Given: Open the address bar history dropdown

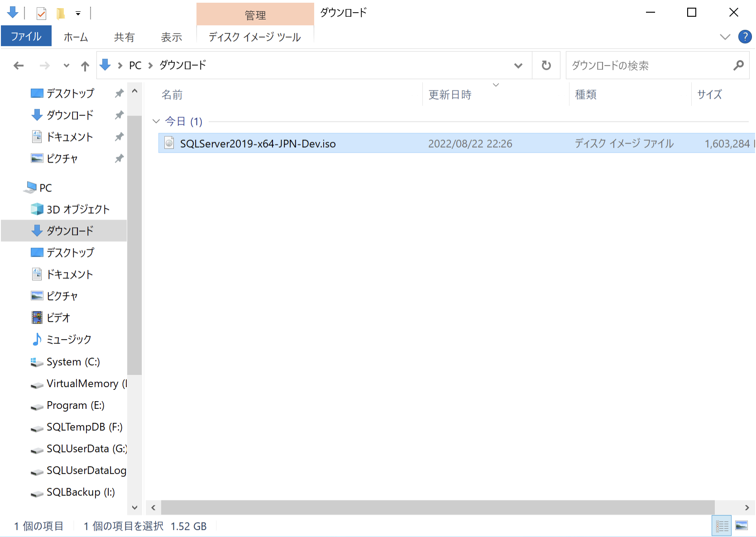Looking at the screenshot, I should click(518, 65).
